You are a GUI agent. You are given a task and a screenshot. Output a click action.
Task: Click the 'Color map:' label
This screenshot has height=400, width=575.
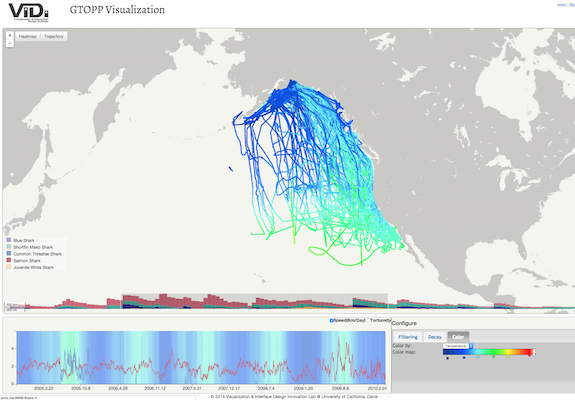click(x=404, y=352)
